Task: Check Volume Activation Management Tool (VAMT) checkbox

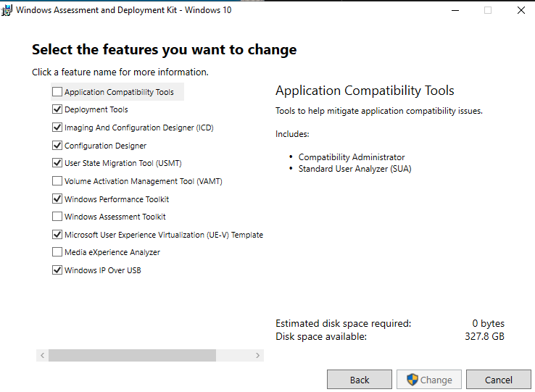Action: (57, 181)
